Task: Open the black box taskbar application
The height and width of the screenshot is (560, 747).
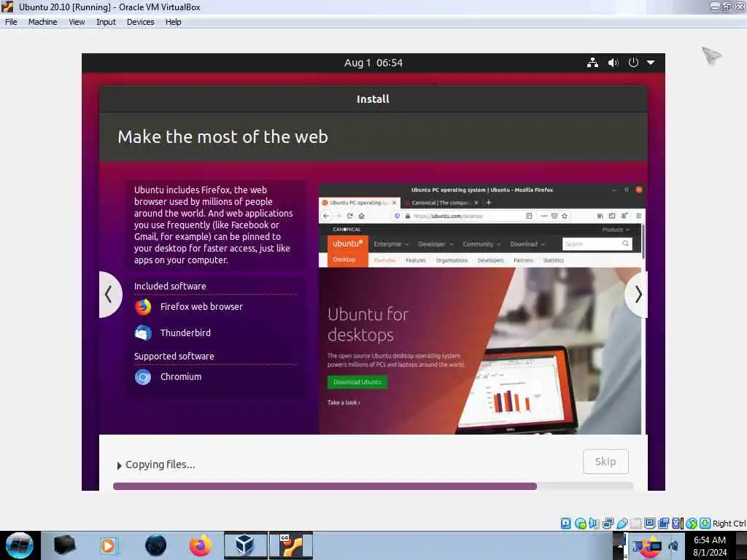Action: tap(65, 545)
